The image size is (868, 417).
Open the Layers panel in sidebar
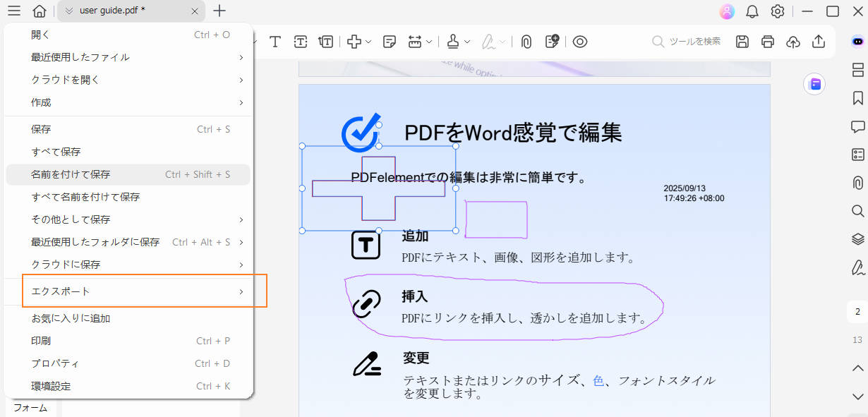point(858,238)
